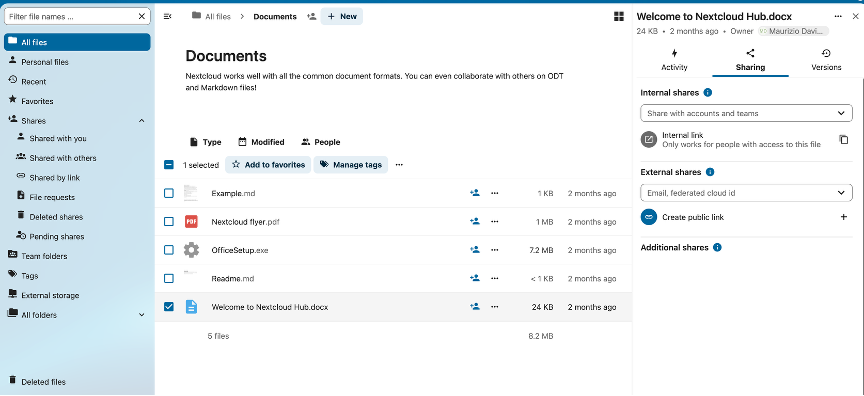Open sharing icon for Nextcloud flyer.pdf
This screenshot has height=396, width=864.
click(474, 221)
